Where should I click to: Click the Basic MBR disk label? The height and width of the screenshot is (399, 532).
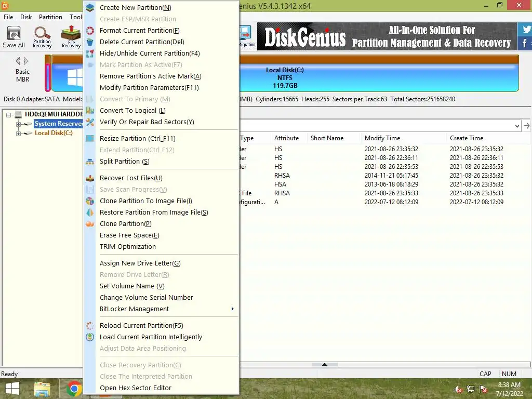[x=22, y=75]
